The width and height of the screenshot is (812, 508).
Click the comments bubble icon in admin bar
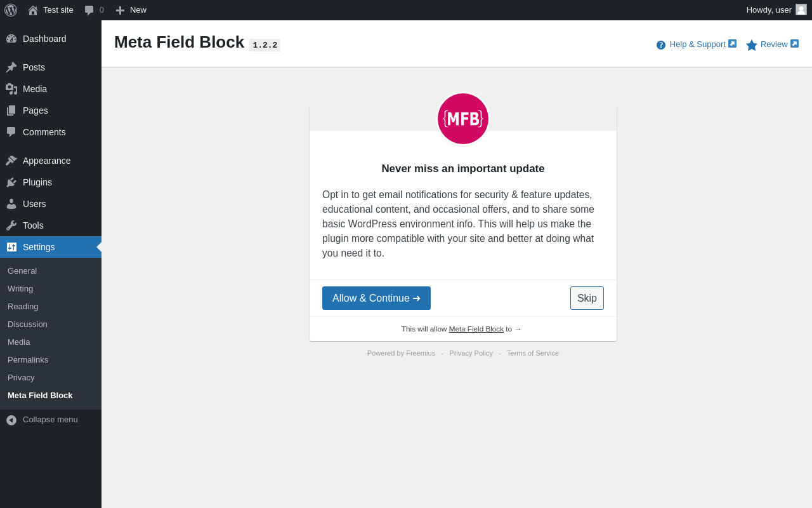tap(89, 10)
